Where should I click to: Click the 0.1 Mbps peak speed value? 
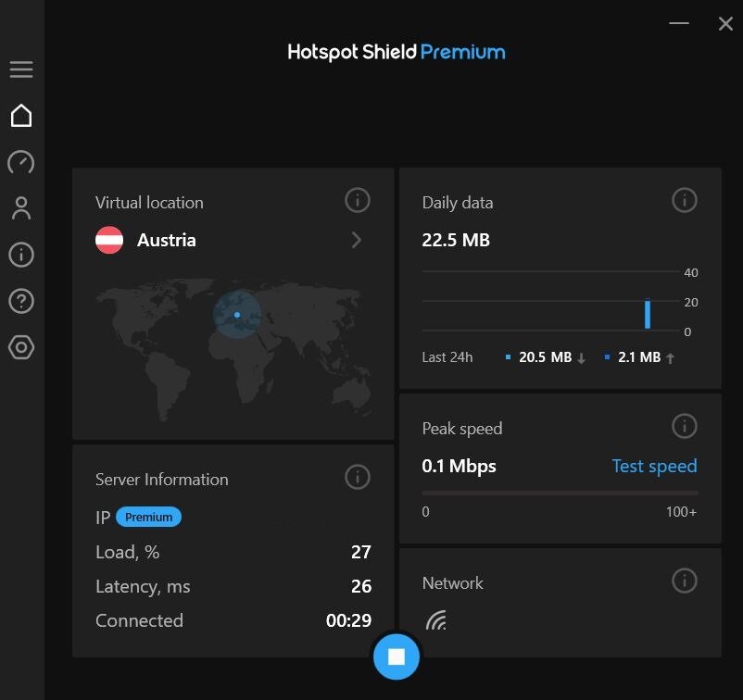pyautogui.click(x=459, y=467)
